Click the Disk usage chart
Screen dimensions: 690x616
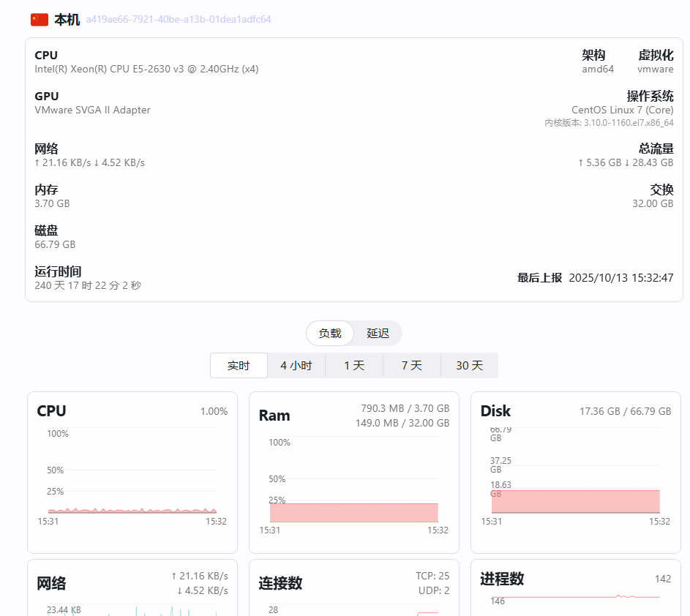(x=576, y=476)
